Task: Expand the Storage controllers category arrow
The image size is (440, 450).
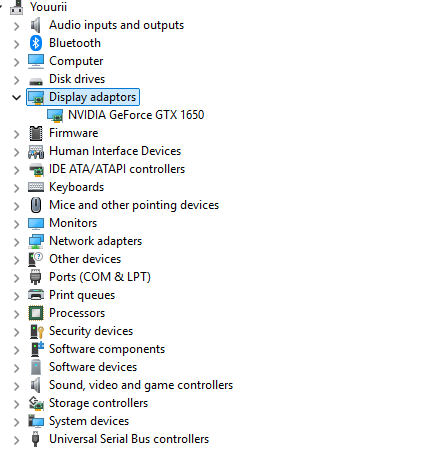Action: click(16, 404)
